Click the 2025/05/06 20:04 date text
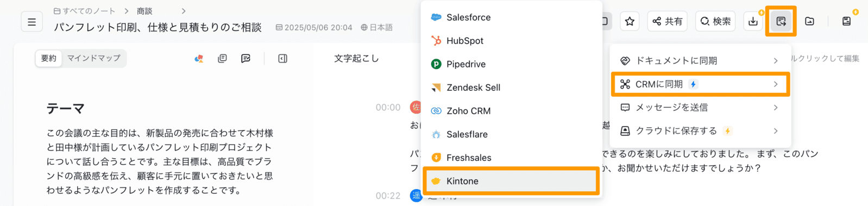This screenshot has height=206, width=868. (x=318, y=27)
